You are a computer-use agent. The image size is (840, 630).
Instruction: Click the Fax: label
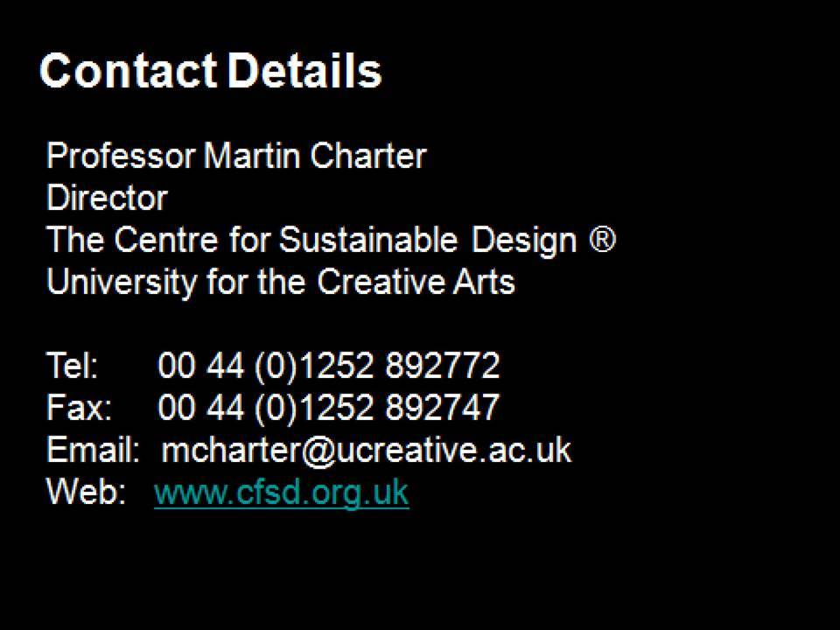[x=80, y=407]
